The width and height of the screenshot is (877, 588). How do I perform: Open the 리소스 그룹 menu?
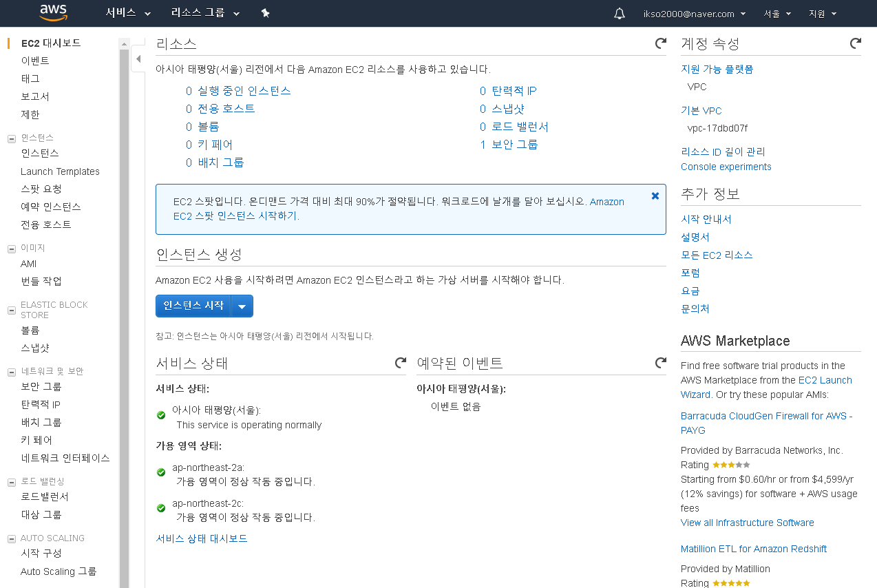click(198, 13)
